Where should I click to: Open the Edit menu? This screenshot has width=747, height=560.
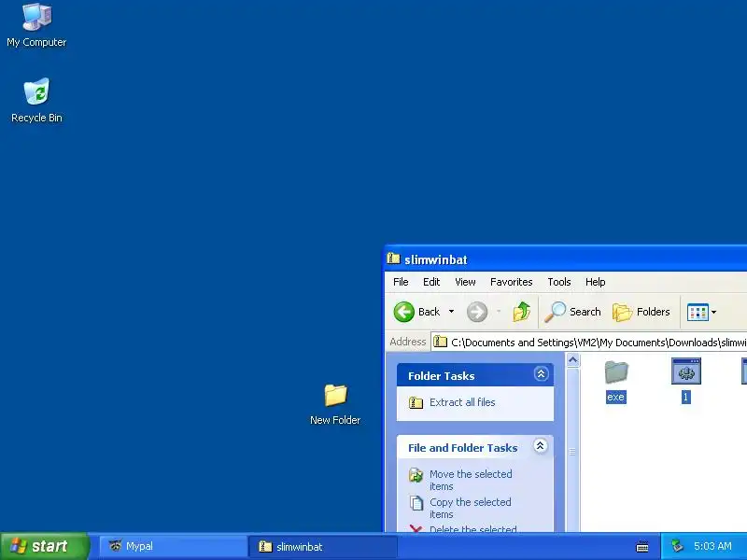[431, 282]
